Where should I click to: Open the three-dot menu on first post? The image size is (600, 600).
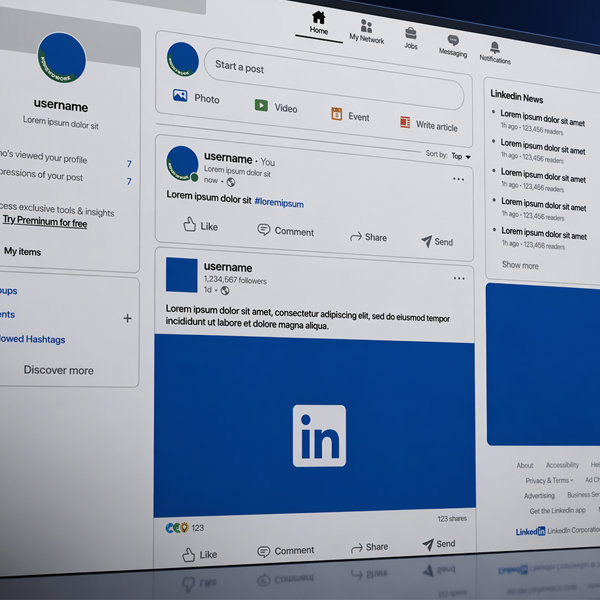click(458, 179)
